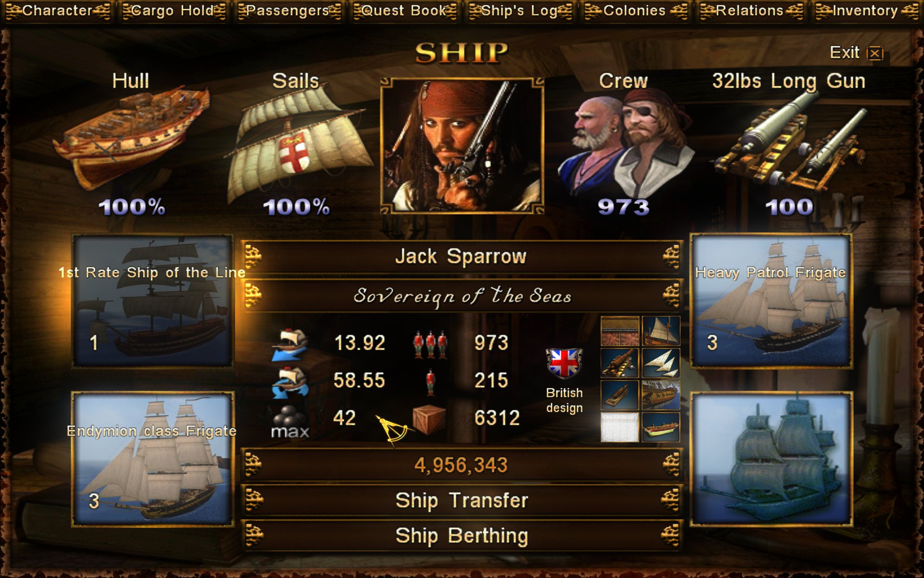Click the Sovereign of the Seas name field
This screenshot has height=578, width=924.
462,296
